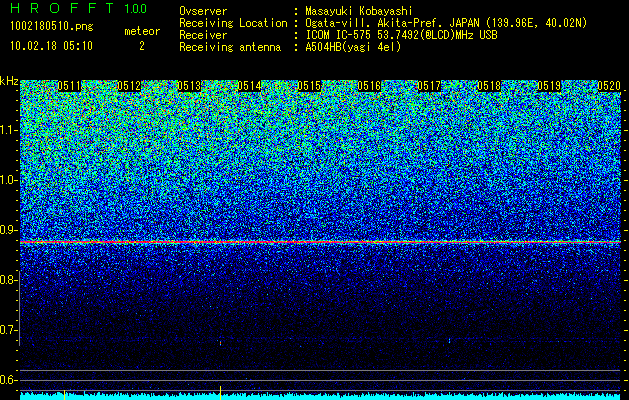Click the 1.0 kHz axis label
Screen dimensions: 629x400
[8, 180]
